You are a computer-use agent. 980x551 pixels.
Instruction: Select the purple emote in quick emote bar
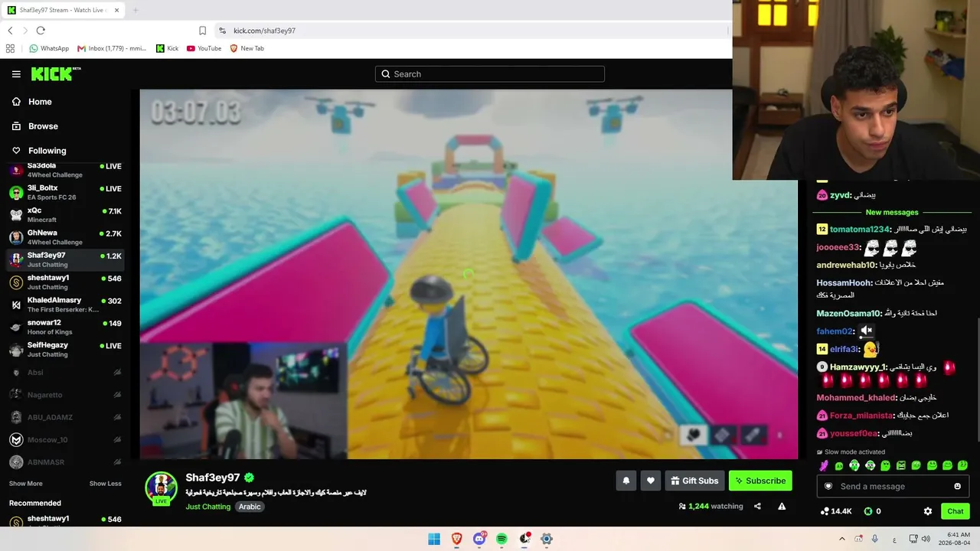click(824, 465)
